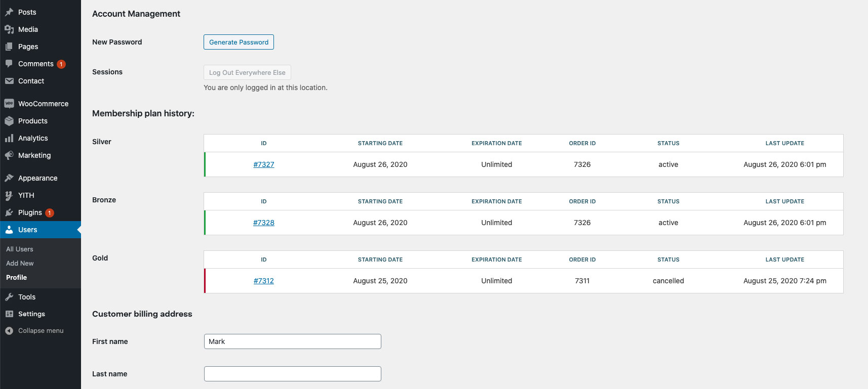Select the Profile submenu link
This screenshot has width=868, height=389.
[16, 277]
